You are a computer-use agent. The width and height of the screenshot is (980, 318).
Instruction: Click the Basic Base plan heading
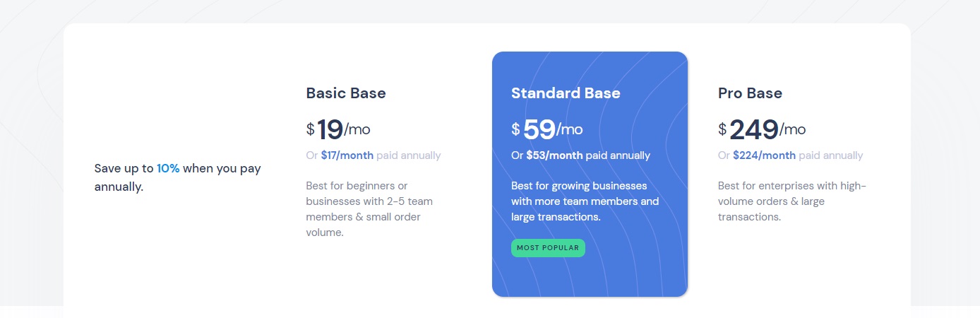coord(346,93)
